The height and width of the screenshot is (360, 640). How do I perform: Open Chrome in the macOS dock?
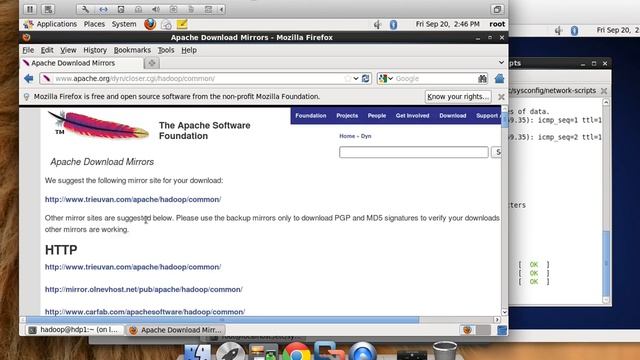click(x=297, y=351)
